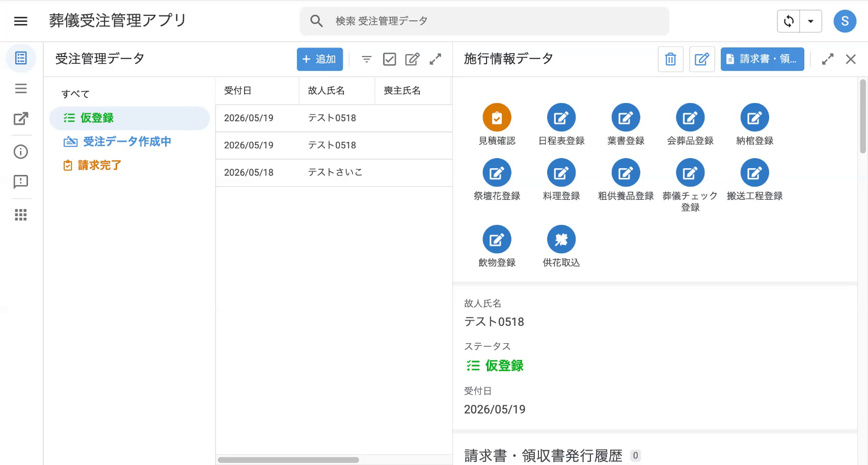
Task: Open the feedback message sidebar icon
Action: pos(21,182)
